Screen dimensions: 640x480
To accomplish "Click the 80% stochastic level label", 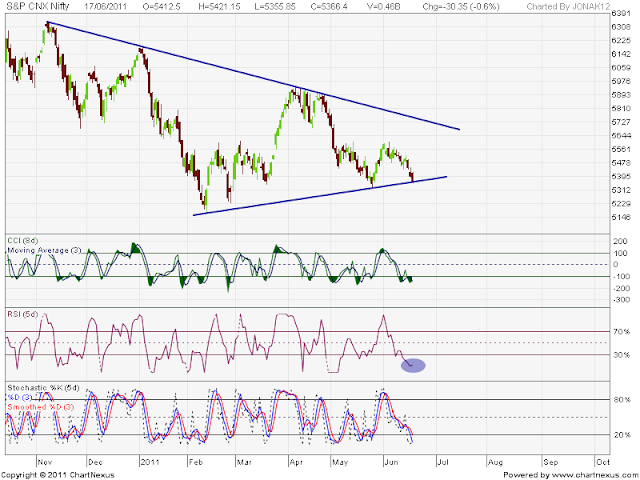I will point(621,400).
